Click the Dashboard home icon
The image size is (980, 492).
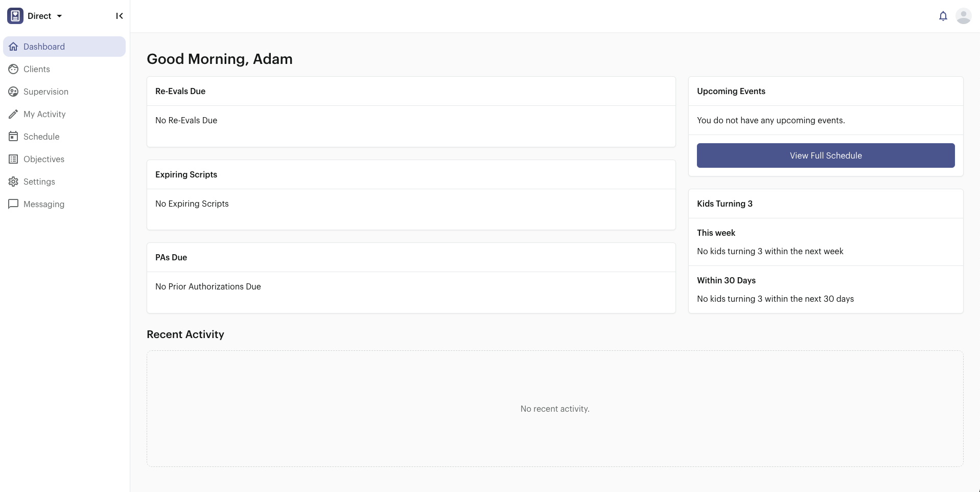[13, 47]
